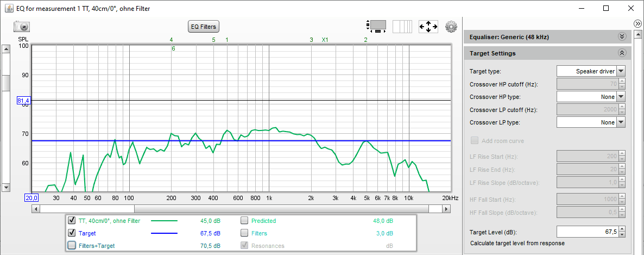This screenshot has height=255, width=644.
Task: Click filter marker 3 above graph
Action: coord(311,40)
